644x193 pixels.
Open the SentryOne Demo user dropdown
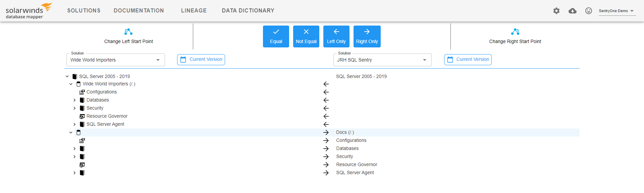click(x=616, y=11)
